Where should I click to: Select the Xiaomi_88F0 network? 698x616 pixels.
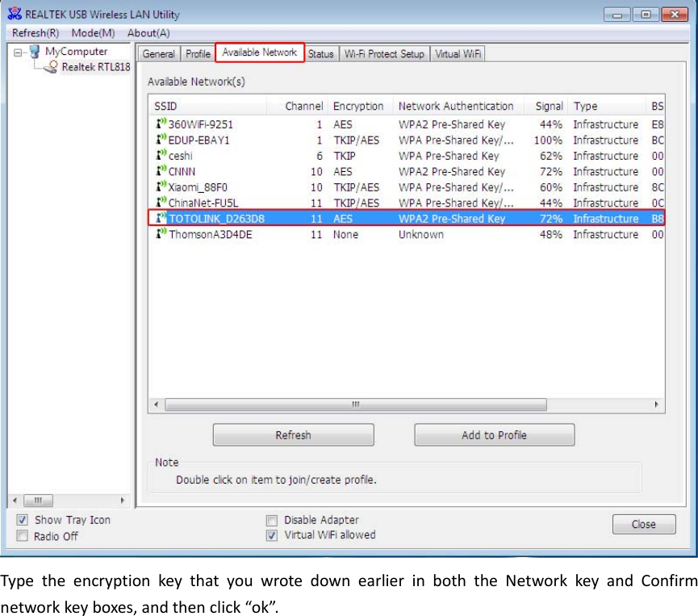pyautogui.click(x=407, y=186)
